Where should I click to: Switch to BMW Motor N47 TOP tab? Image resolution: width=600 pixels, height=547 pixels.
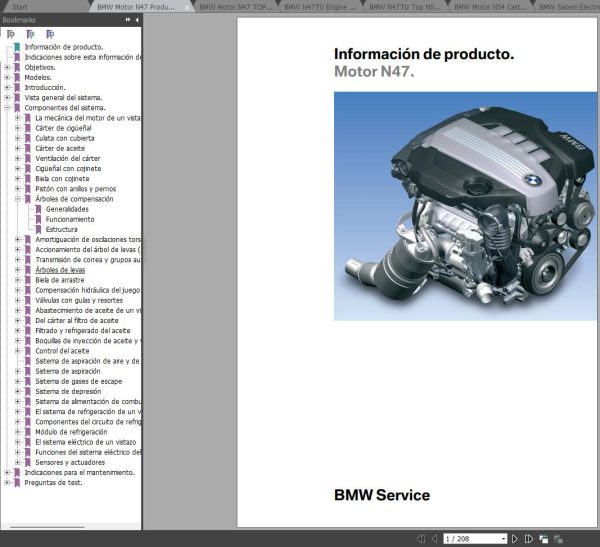point(235,7)
